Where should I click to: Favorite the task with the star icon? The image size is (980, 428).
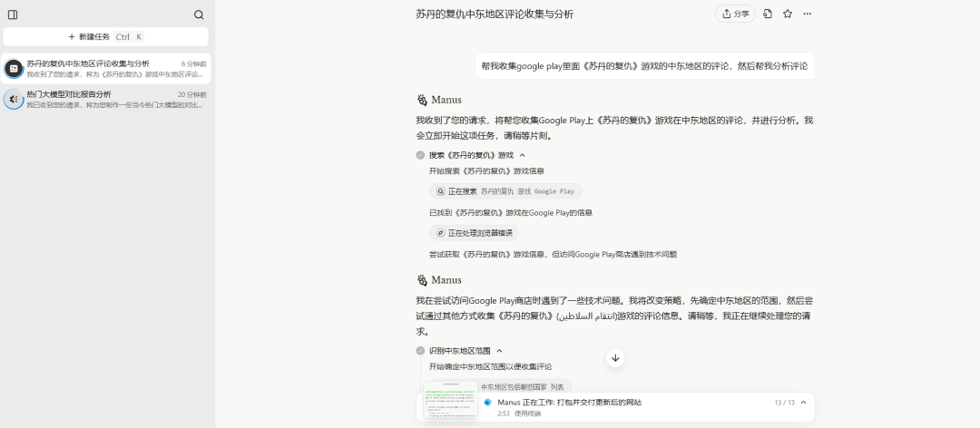coord(788,14)
